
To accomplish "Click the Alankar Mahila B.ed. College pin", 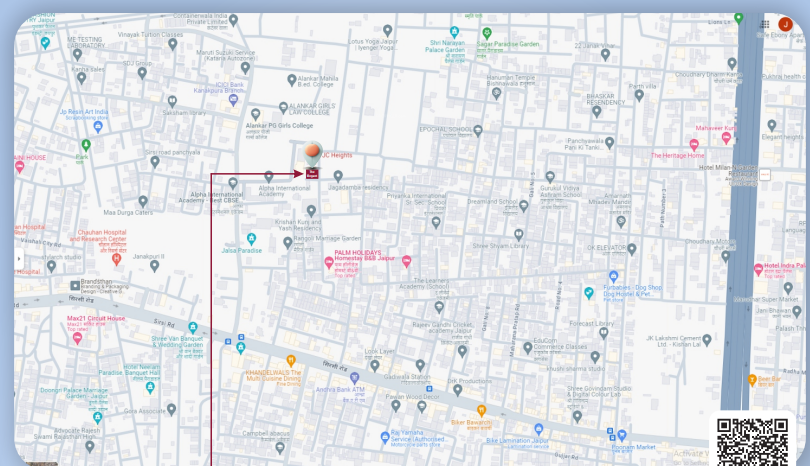I will pyautogui.click(x=292, y=80).
